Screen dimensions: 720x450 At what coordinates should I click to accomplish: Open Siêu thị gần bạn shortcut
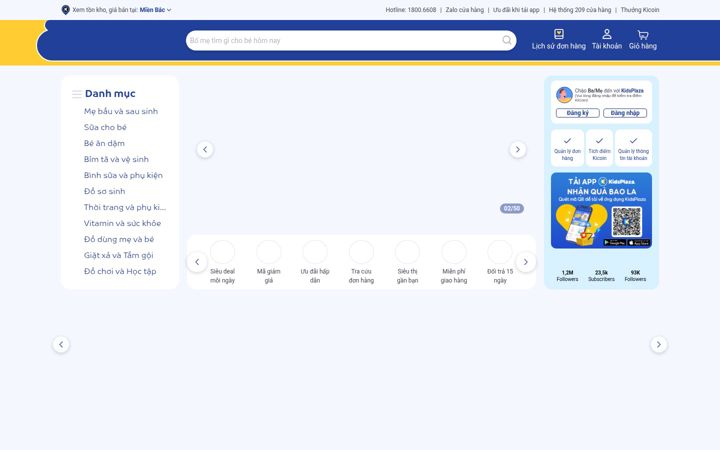point(407,263)
